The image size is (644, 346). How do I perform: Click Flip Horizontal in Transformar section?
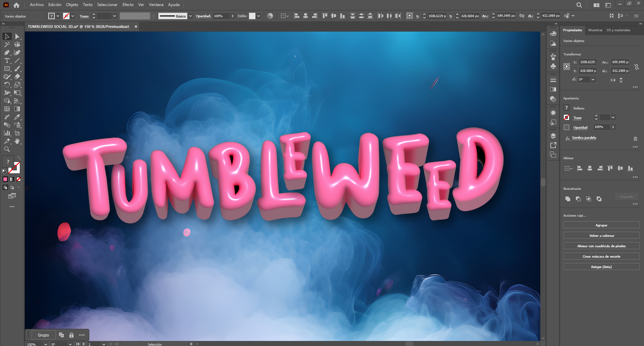click(x=613, y=80)
